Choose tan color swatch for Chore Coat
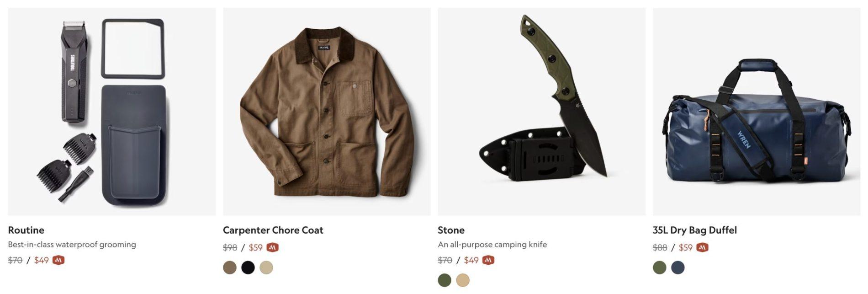This screenshot has height=294, width=868. 266,267
